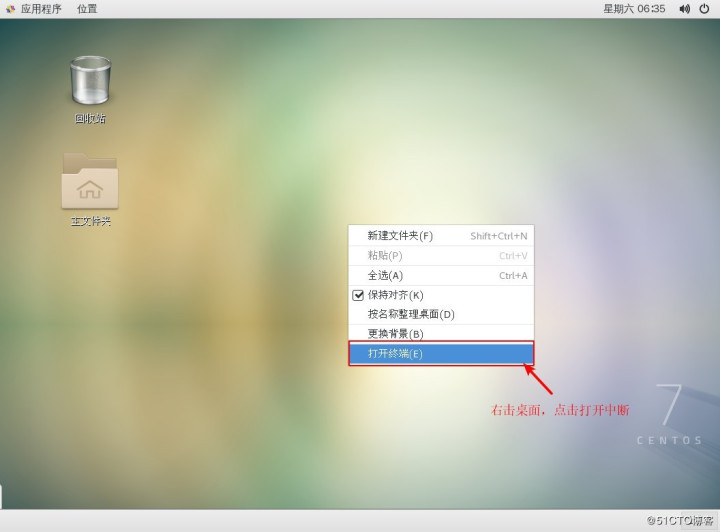The image size is (720, 532).
Task: Select the 主文件夹 home folder icon
Action: coord(90,181)
